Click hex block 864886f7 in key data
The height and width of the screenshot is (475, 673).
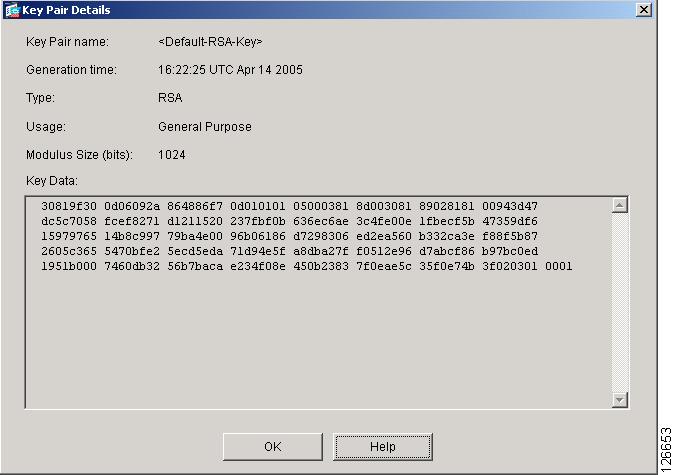[x=195, y=206]
